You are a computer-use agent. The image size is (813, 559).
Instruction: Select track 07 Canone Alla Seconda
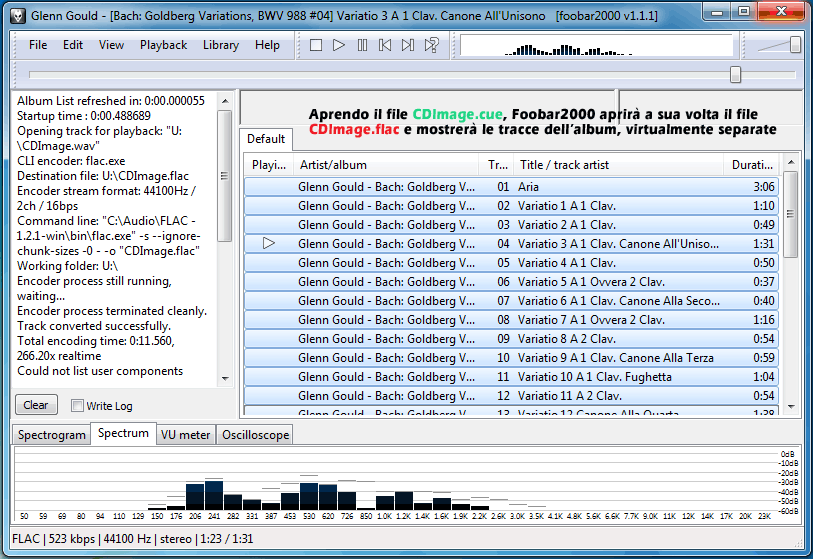[511, 301]
